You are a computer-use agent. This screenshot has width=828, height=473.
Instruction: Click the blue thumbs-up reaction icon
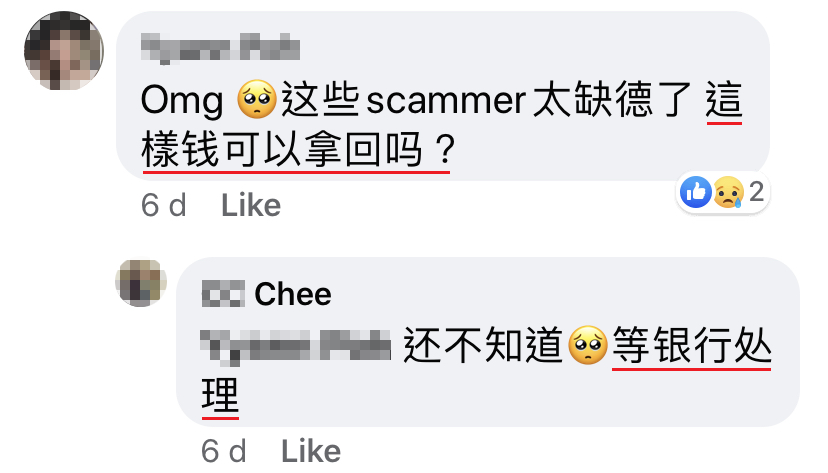click(x=695, y=192)
